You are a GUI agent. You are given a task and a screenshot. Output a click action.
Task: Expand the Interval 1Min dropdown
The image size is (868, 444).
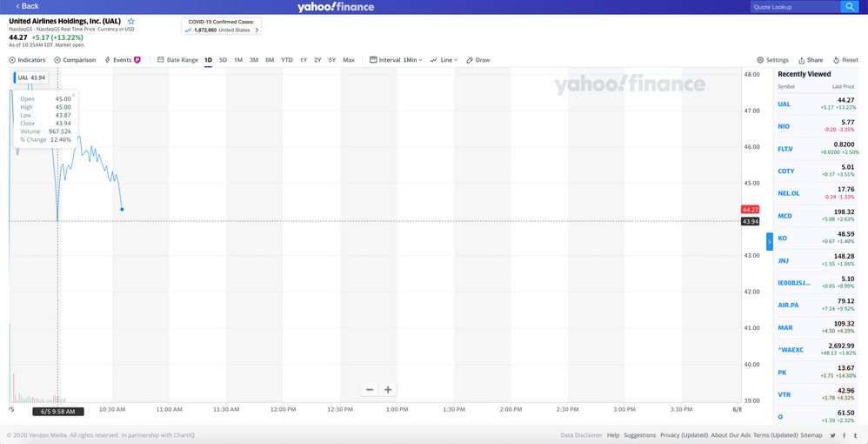[397, 60]
